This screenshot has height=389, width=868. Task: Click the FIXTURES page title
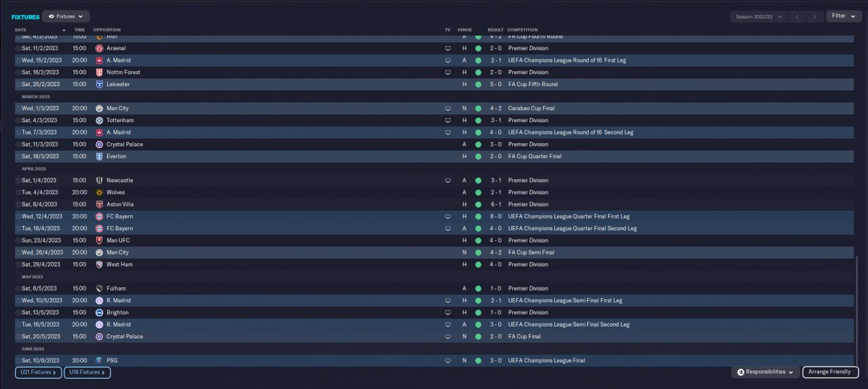26,17
